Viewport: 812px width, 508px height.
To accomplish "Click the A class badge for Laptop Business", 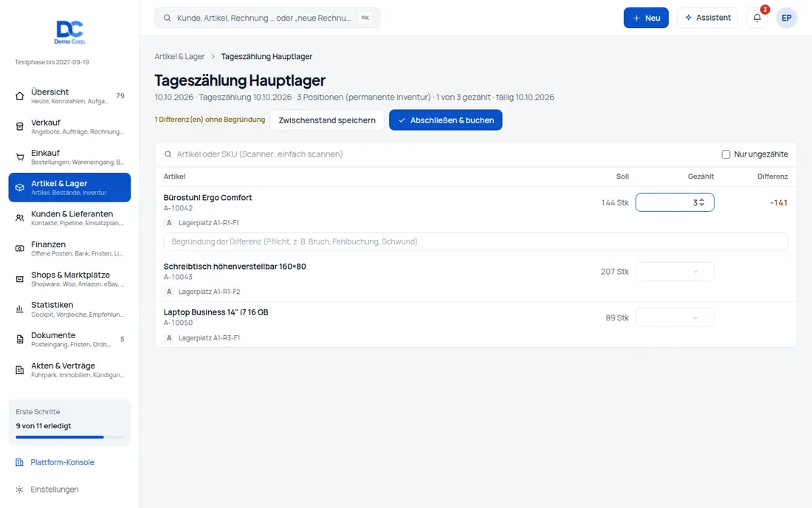I will 169,337.
